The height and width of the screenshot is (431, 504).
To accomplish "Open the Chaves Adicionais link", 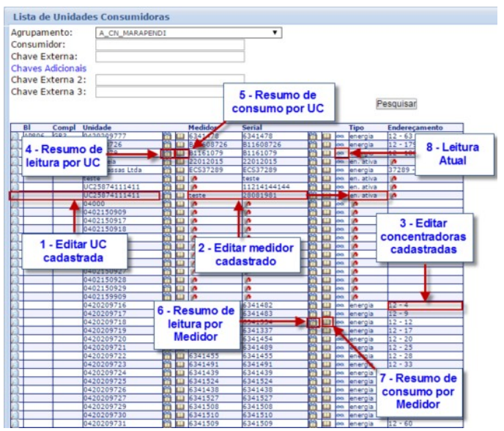I will (48, 68).
